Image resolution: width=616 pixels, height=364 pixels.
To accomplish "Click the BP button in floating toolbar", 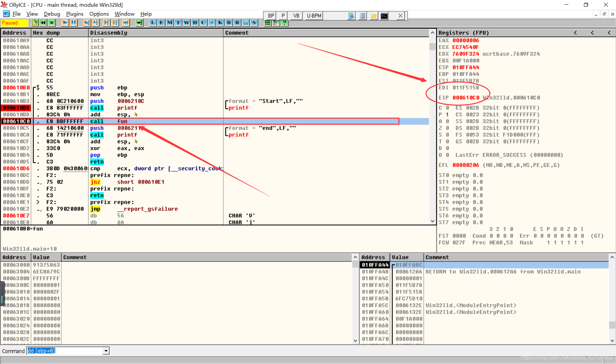I will click(x=271, y=16).
